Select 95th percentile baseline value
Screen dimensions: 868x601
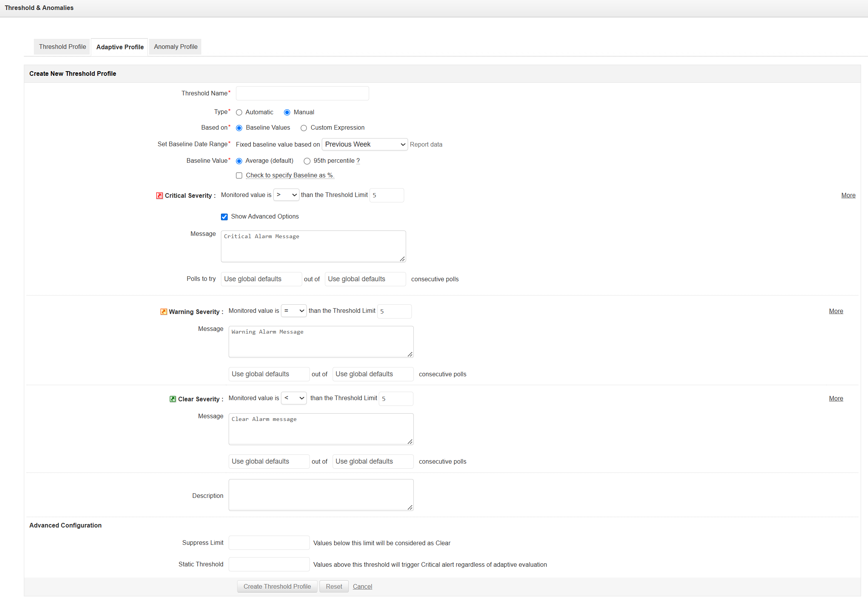(307, 161)
